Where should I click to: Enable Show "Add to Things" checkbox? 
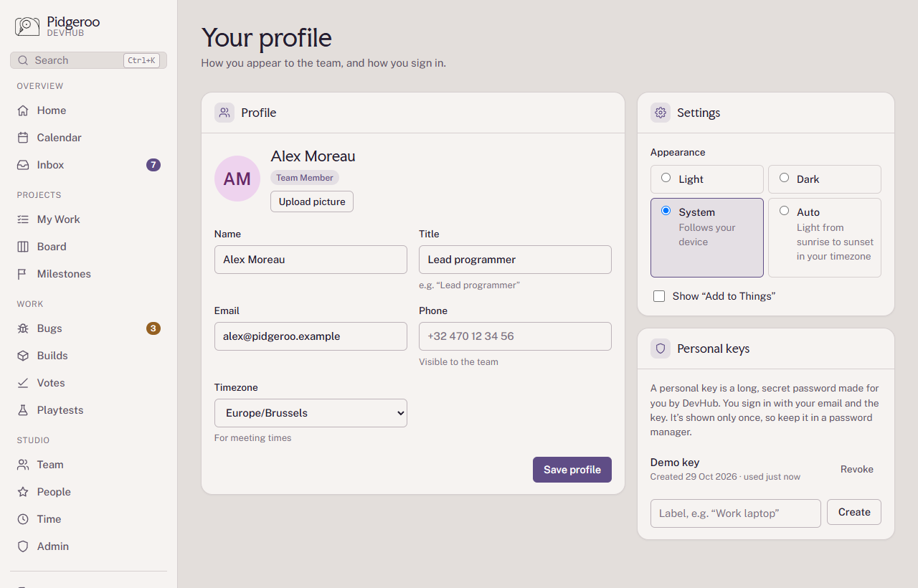(x=659, y=296)
